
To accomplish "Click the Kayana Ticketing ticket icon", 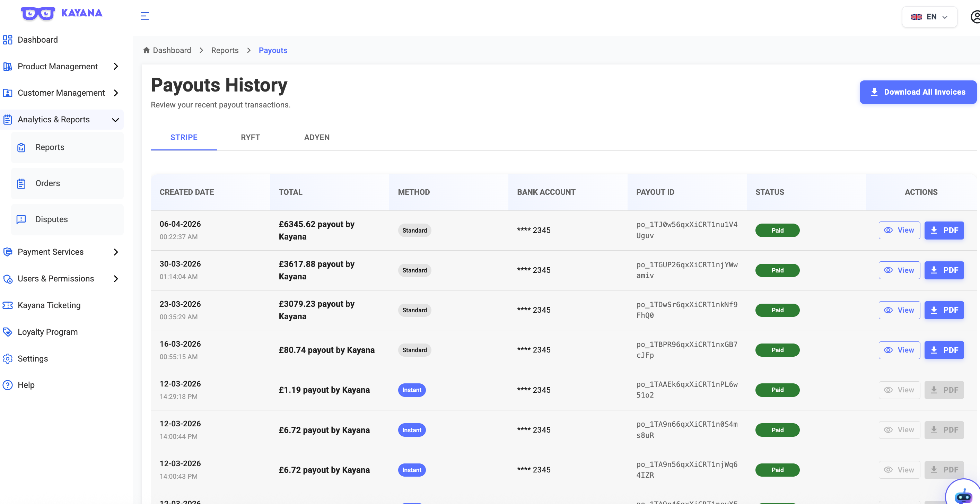I will (8, 305).
